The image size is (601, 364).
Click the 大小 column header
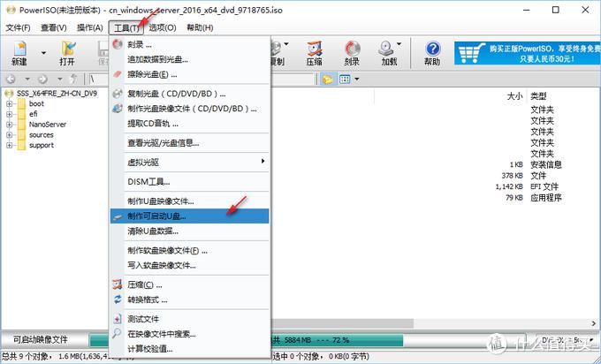[x=514, y=96]
